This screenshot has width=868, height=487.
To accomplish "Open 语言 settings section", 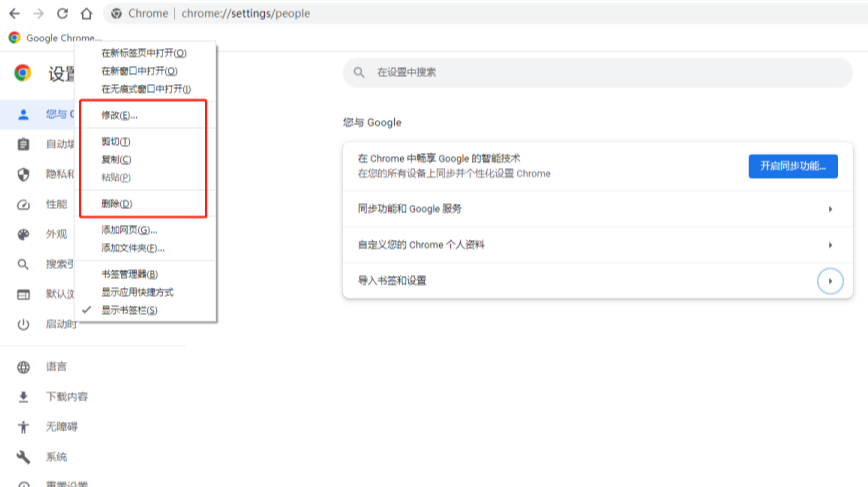I will point(56,366).
